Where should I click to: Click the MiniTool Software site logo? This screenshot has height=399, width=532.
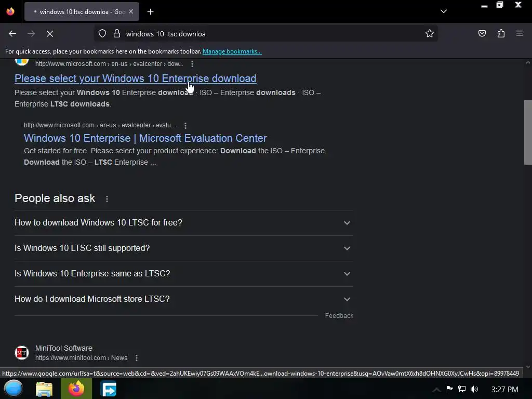point(22,353)
